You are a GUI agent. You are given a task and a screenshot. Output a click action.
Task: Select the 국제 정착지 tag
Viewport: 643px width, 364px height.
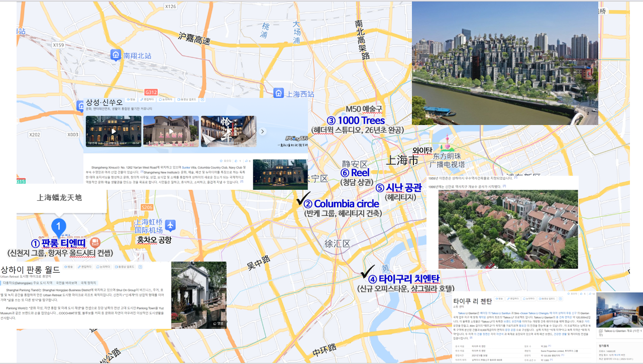(x=88, y=283)
